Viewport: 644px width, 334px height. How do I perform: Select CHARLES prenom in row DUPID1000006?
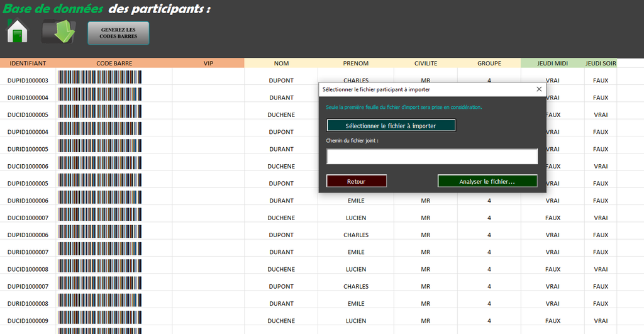pos(356,235)
